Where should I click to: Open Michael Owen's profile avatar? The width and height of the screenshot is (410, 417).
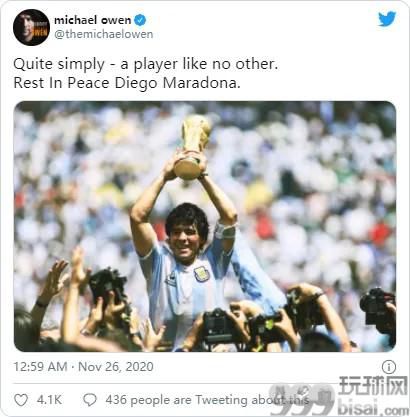click(x=31, y=27)
